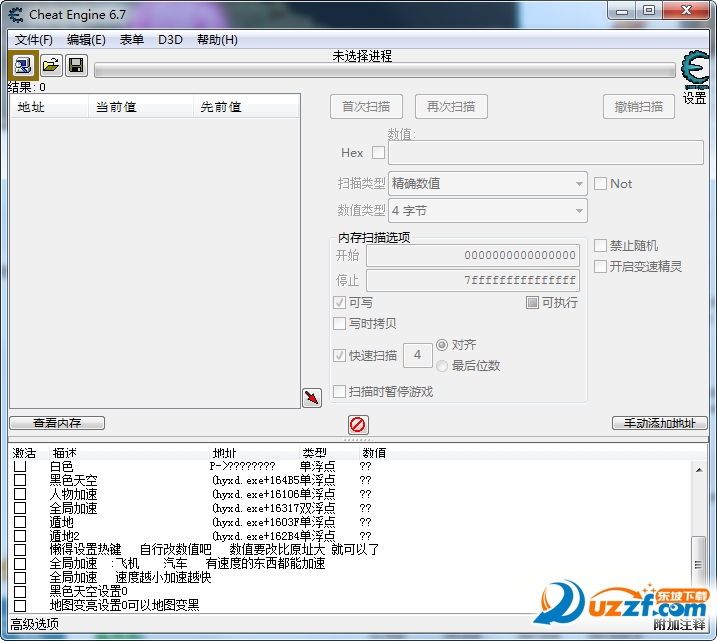Image resolution: width=717 pixels, height=641 pixels.
Task: Click 附加注释 at bottom right
Action: [679, 624]
